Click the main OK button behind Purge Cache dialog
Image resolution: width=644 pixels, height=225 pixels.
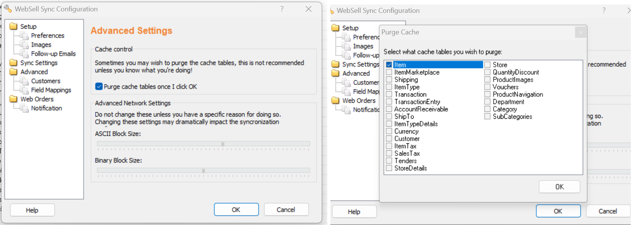[558, 211]
